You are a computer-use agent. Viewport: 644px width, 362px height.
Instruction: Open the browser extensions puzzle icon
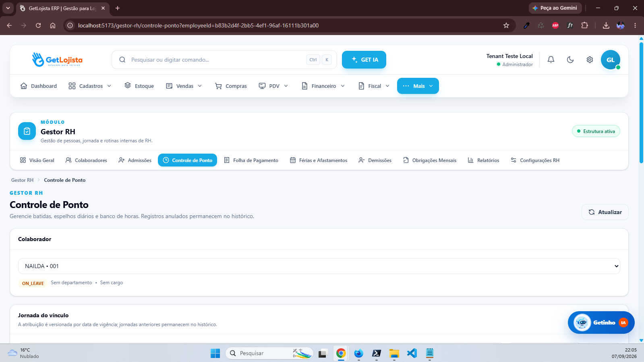[584, 25]
